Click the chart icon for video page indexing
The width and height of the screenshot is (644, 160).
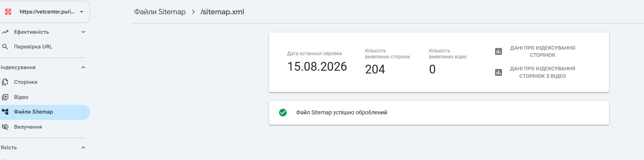tap(499, 72)
